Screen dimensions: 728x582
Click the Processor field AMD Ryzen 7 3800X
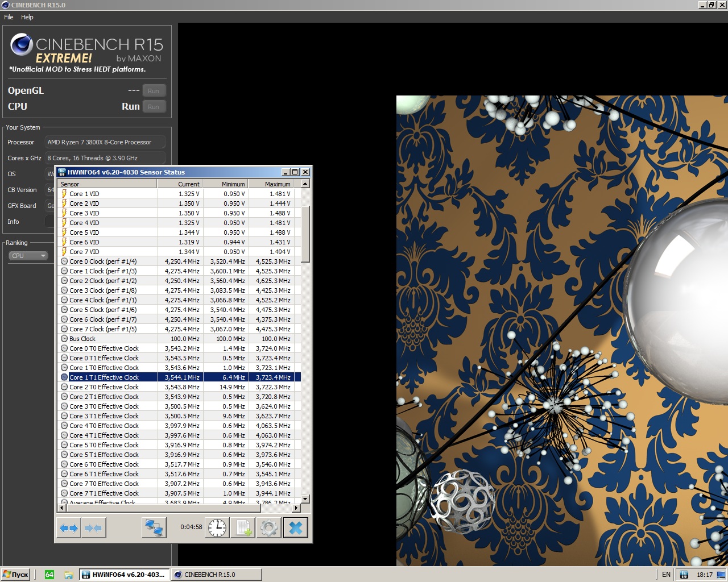106,142
